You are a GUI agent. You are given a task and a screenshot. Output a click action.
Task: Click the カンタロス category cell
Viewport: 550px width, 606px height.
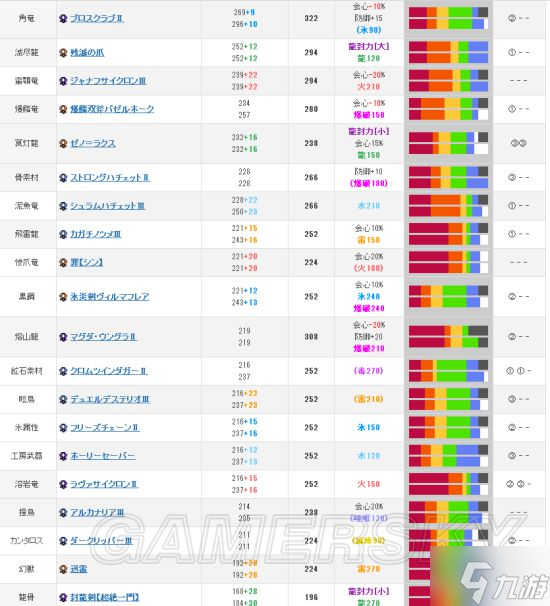click(27, 541)
